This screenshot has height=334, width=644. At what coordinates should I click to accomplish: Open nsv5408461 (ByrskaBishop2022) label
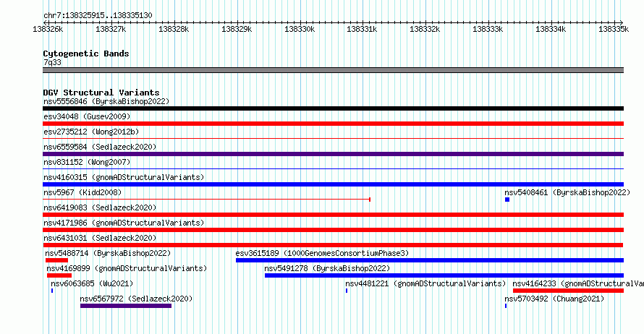567,192
